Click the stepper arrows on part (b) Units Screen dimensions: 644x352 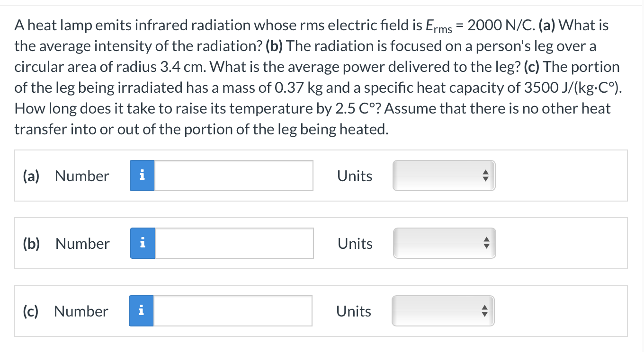(486, 243)
